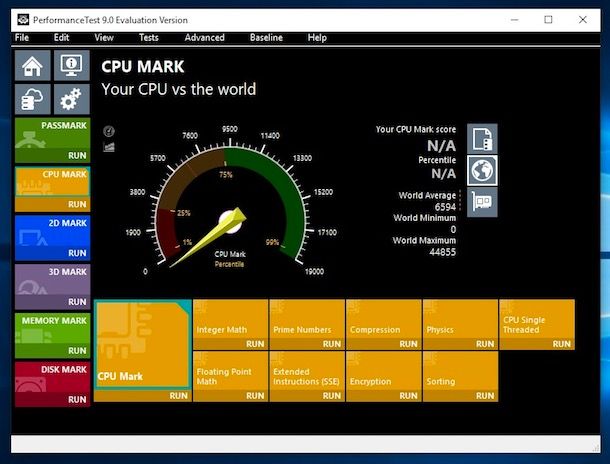This screenshot has height=464, width=610.
Task: Open the Help menu
Action: pyautogui.click(x=317, y=38)
